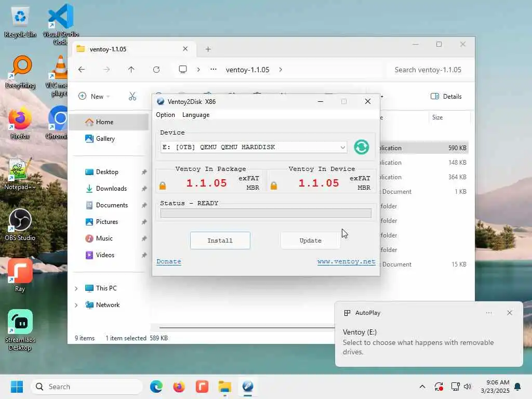This screenshot has height=399, width=532.
Task: Click the taskbar Search box
Action: point(87,387)
